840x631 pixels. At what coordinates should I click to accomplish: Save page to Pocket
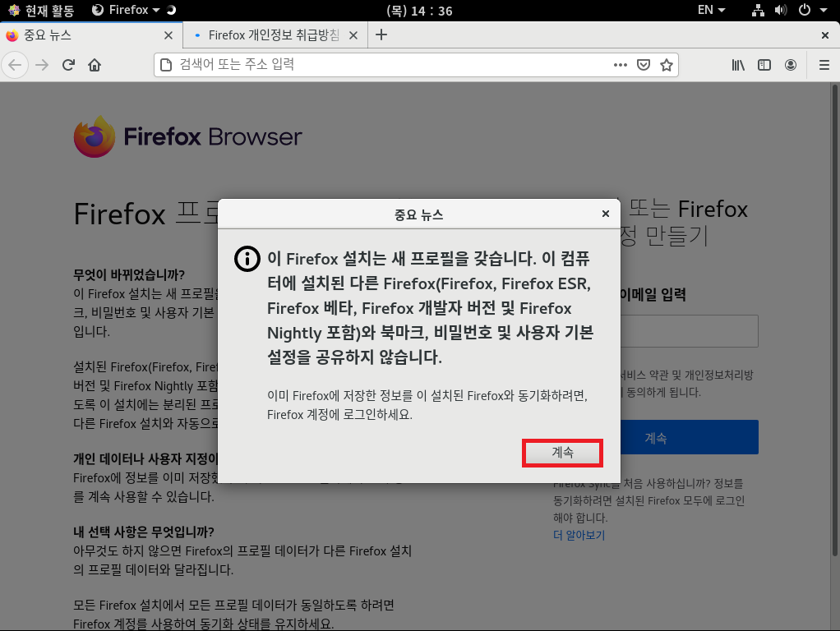[x=644, y=65]
